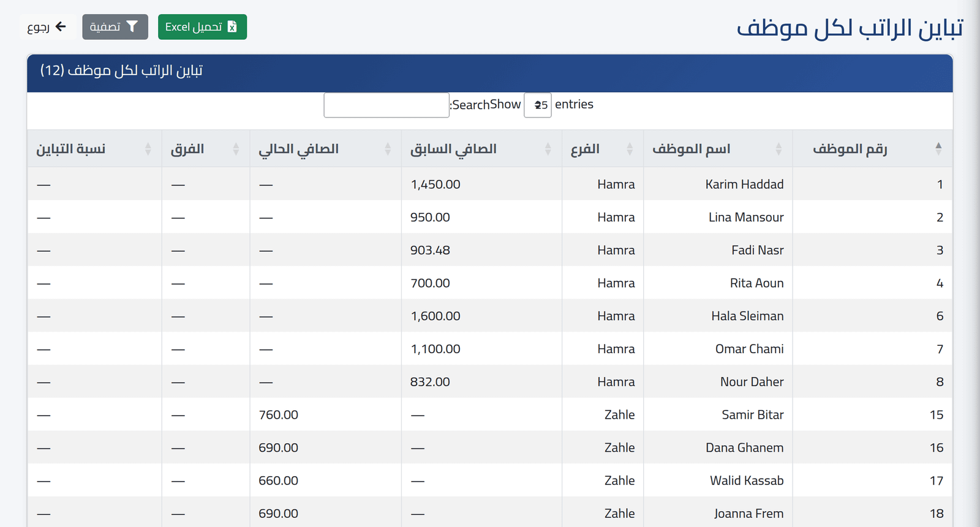Screen dimensions: 980x527
Task: Go back with the رجوع button
Action: point(47,27)
